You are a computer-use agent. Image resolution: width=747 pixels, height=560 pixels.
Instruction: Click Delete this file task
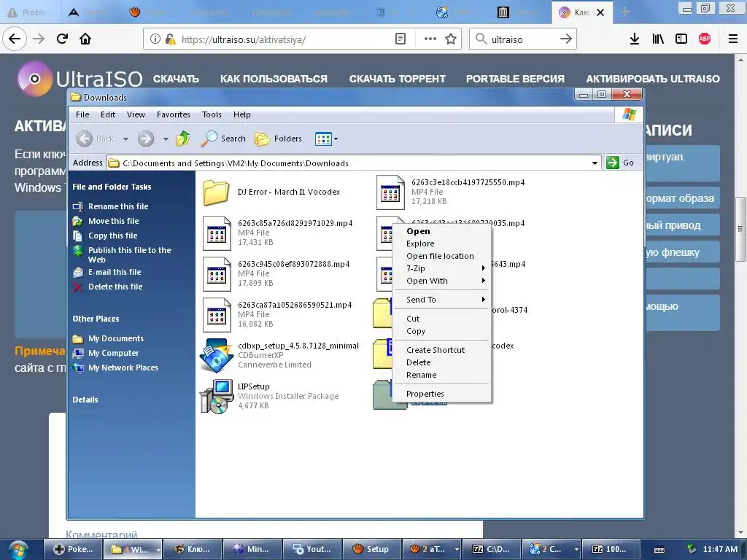pos(115,287)
